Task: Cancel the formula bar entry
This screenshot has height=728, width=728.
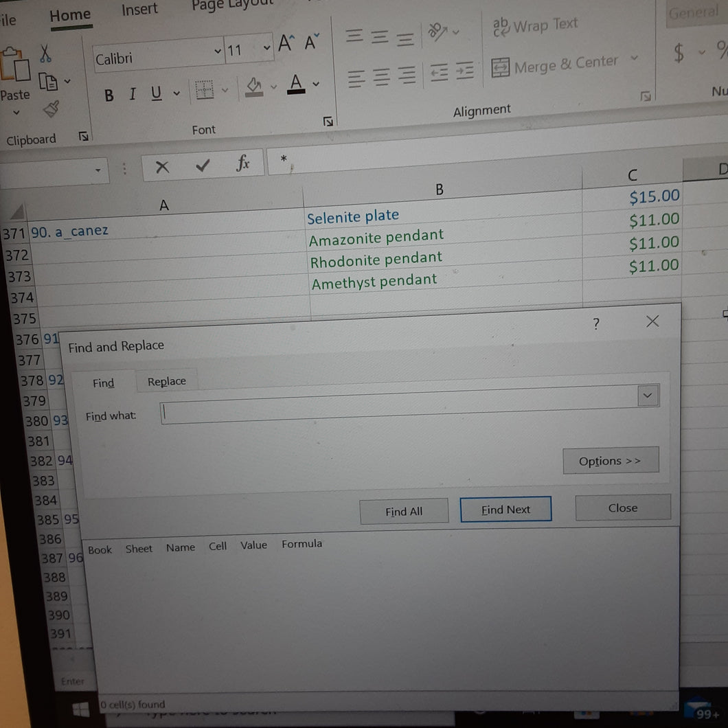Action: tap(162, 167)
